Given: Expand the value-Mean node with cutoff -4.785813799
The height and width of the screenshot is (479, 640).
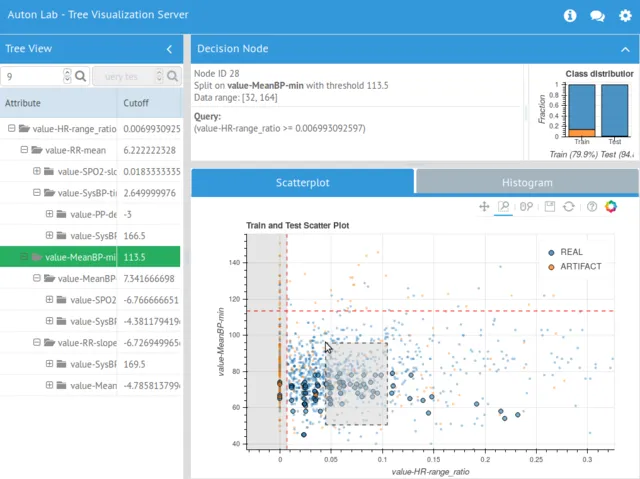Looking at the screenshot, I should [49, 385].
